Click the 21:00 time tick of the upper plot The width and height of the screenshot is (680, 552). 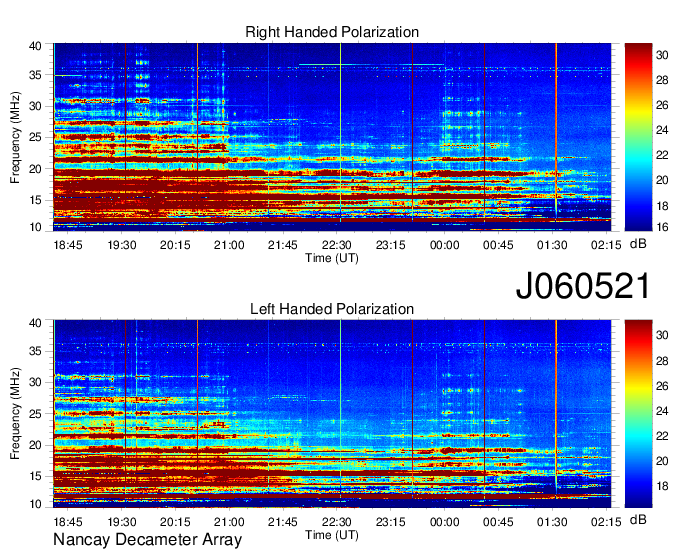[229, 245]
